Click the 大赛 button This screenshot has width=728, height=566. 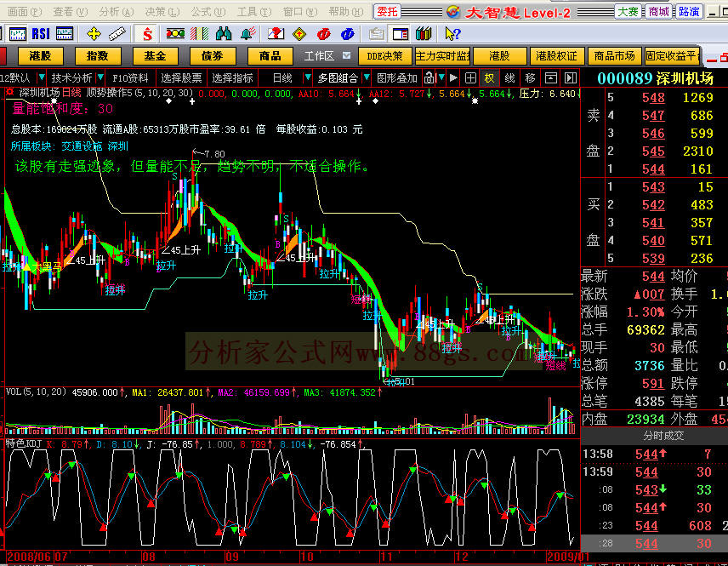[x=628, y=12]
